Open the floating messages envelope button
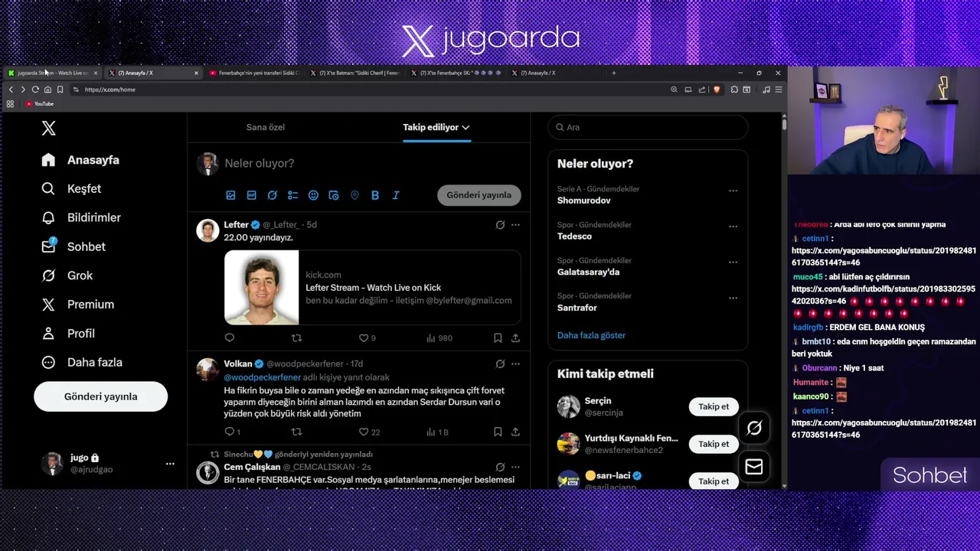The image size is (980, 551). tap(754, 467)
